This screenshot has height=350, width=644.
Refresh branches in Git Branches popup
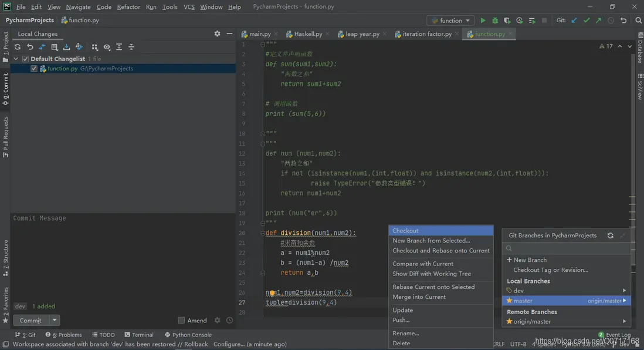(x=610, y=235)
